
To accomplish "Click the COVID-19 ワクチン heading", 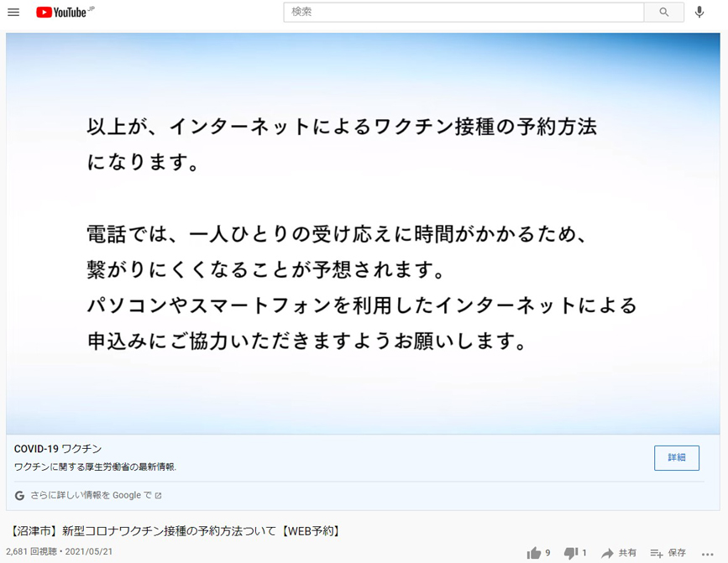I will 58,449.
